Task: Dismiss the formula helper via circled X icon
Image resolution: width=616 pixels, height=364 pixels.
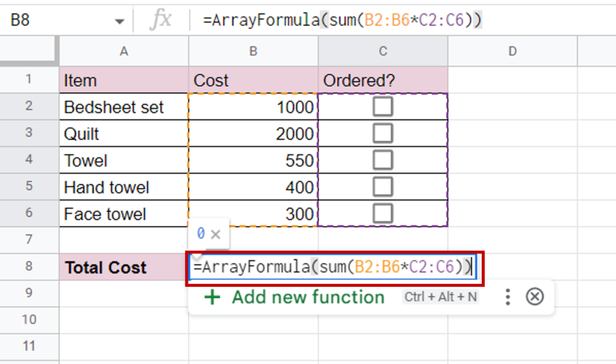Action: 534,297
